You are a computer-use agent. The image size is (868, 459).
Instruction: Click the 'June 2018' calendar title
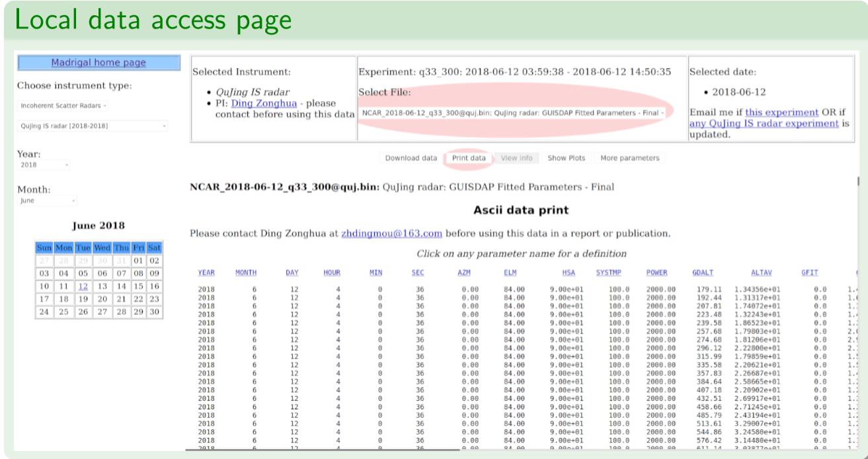[98, 226]
